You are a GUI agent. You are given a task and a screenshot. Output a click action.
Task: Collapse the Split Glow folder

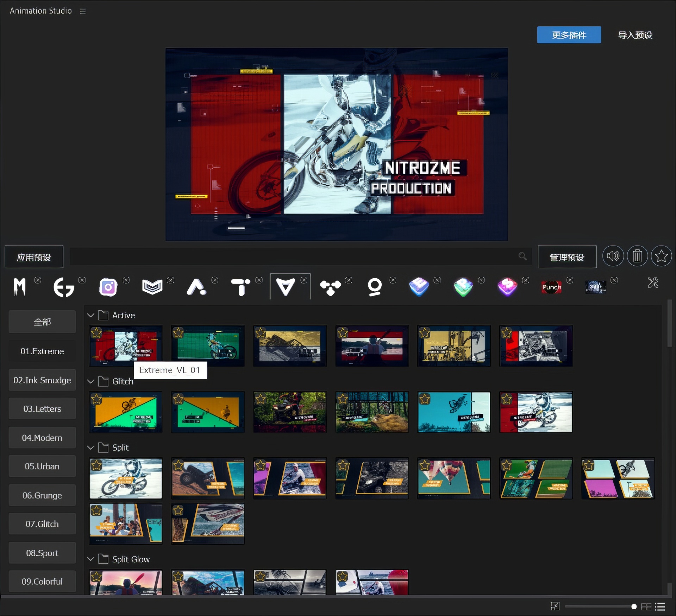pos(90,559)
